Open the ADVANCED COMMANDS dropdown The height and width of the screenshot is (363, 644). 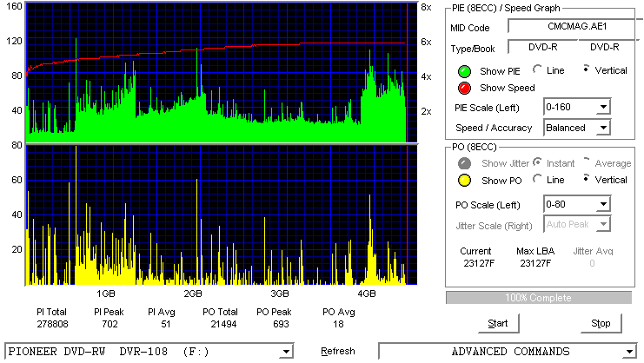629,352
